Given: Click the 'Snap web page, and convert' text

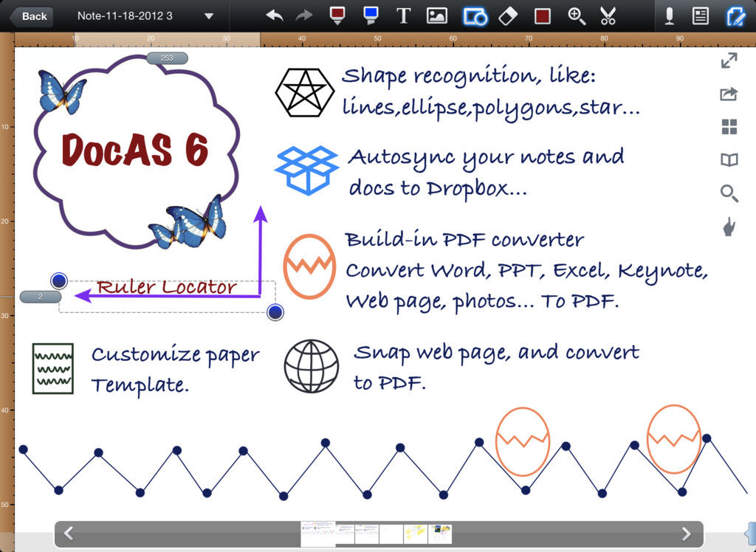Looking at the screenshot, I should tap(497, 353).
